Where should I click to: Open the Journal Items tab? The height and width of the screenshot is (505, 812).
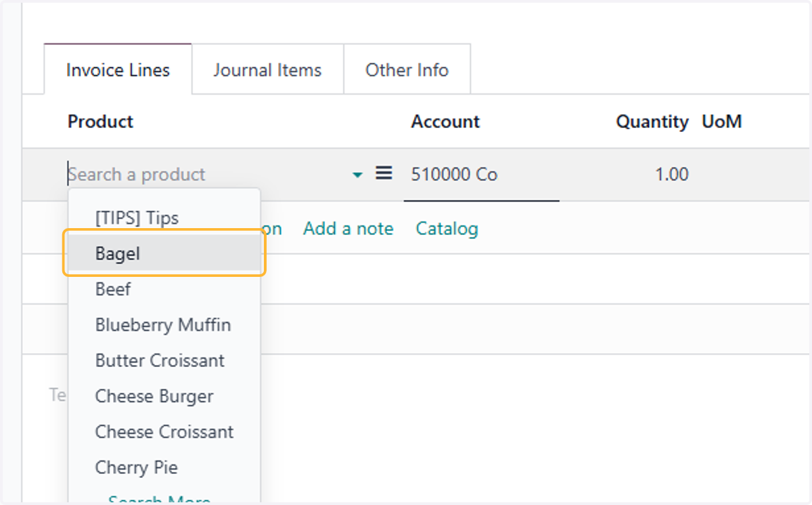coord(267,70)
